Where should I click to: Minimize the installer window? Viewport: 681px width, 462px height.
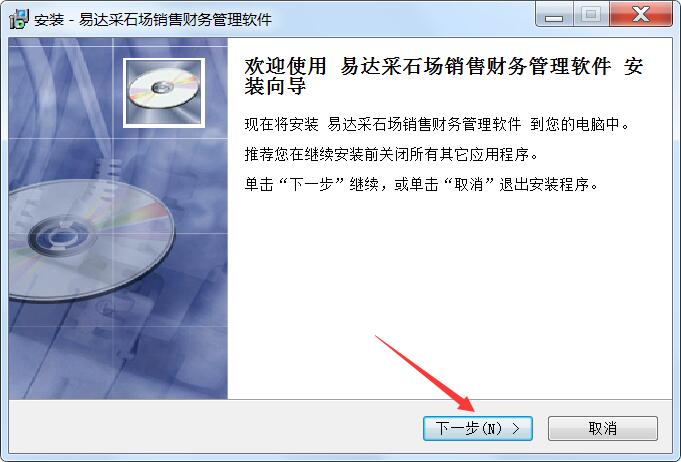pos(554,15)
